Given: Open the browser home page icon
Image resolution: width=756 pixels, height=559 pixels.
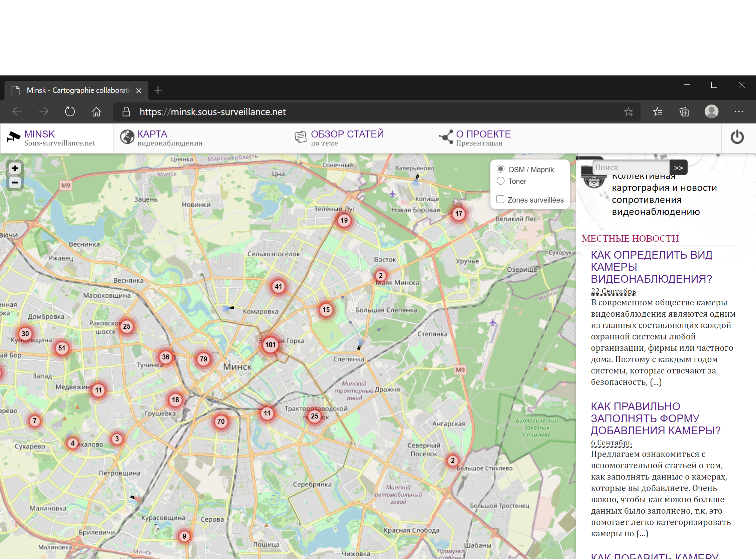Looking at the screenshot, I should pyautogui.click(x=96, y=112).
